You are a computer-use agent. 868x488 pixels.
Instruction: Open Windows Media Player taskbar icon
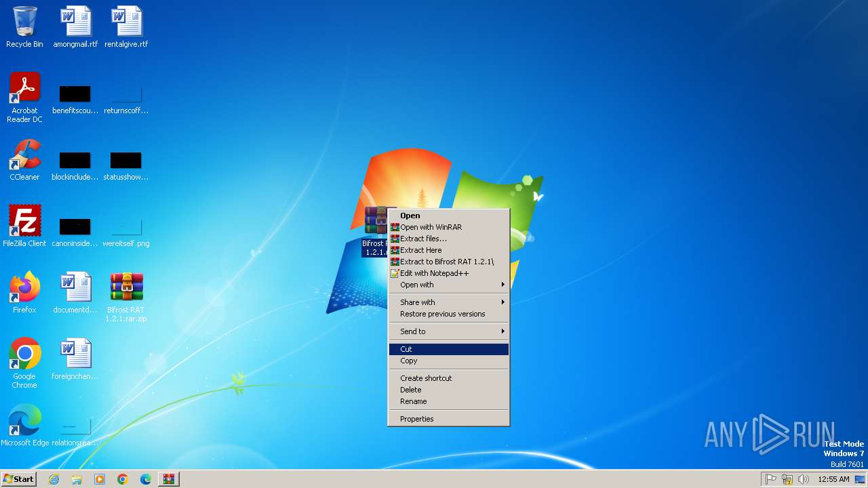click(x=100, y=479)
